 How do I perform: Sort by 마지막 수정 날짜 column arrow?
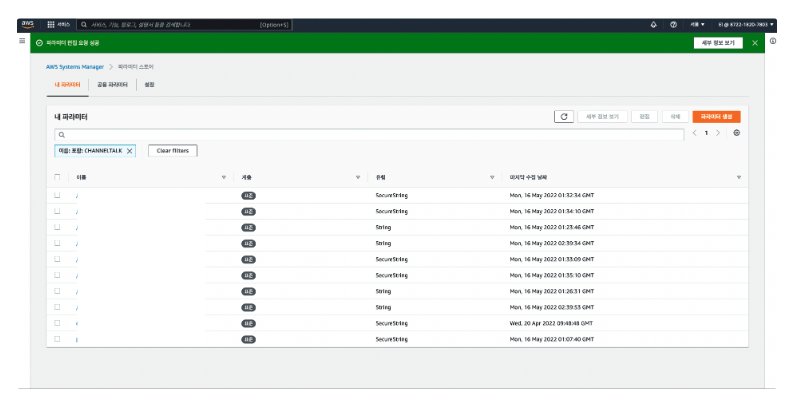coord(739,177)
